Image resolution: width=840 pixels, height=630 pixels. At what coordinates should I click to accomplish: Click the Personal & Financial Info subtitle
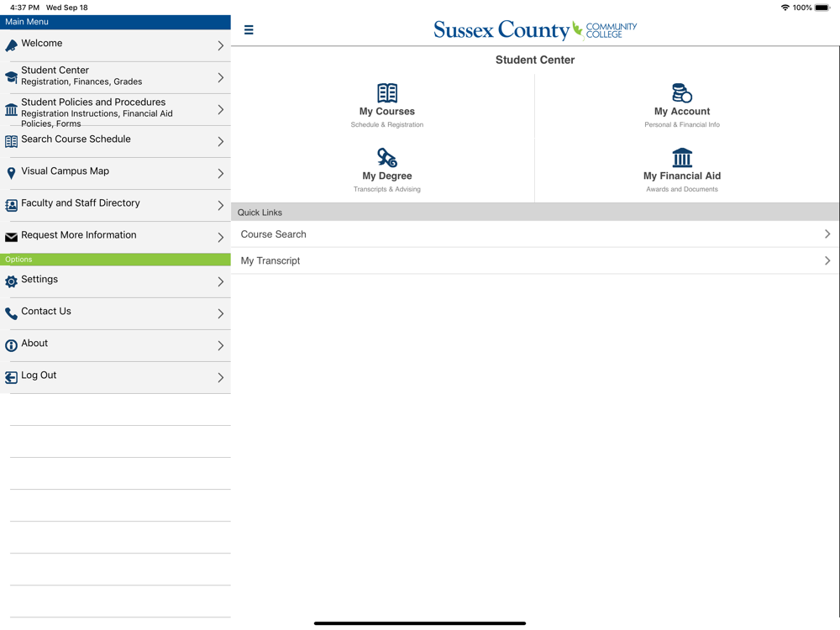tap(682, 125)
